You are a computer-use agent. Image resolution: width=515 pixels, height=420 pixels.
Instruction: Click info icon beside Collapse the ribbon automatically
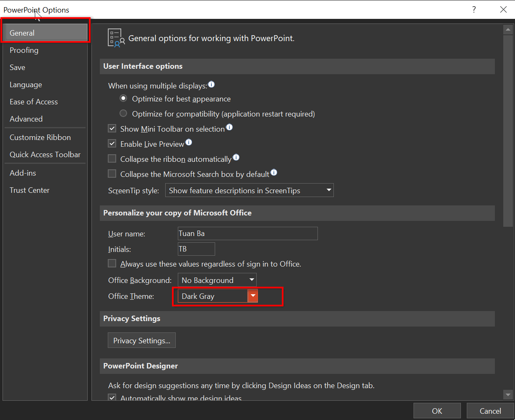click(236, 158)
